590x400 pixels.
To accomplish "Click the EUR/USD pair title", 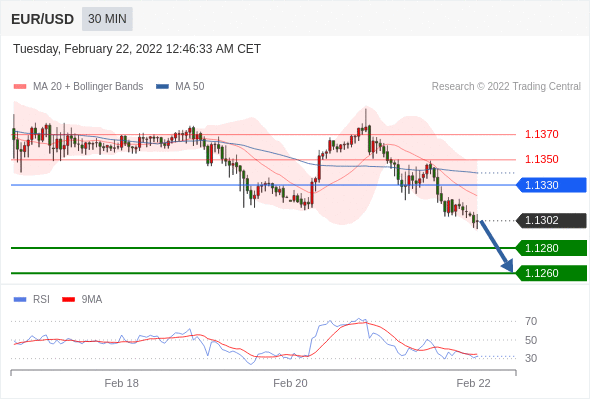I will (43, 19).
